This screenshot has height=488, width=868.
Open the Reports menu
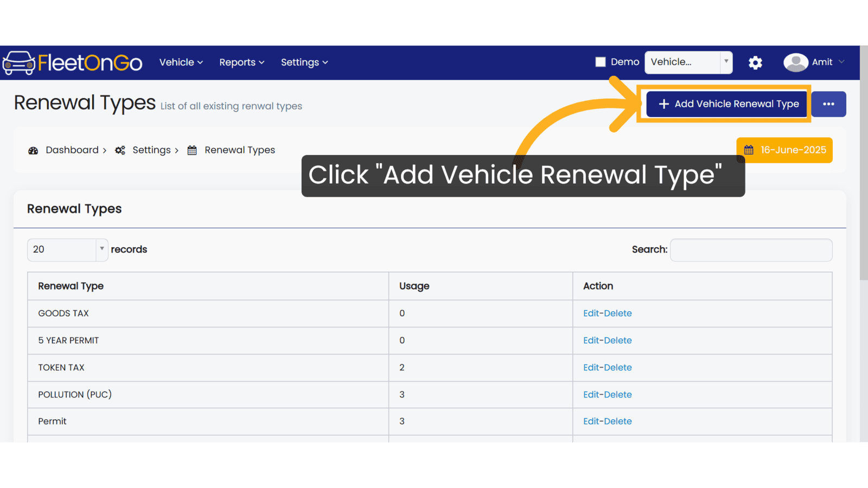[x=242, y=62]
